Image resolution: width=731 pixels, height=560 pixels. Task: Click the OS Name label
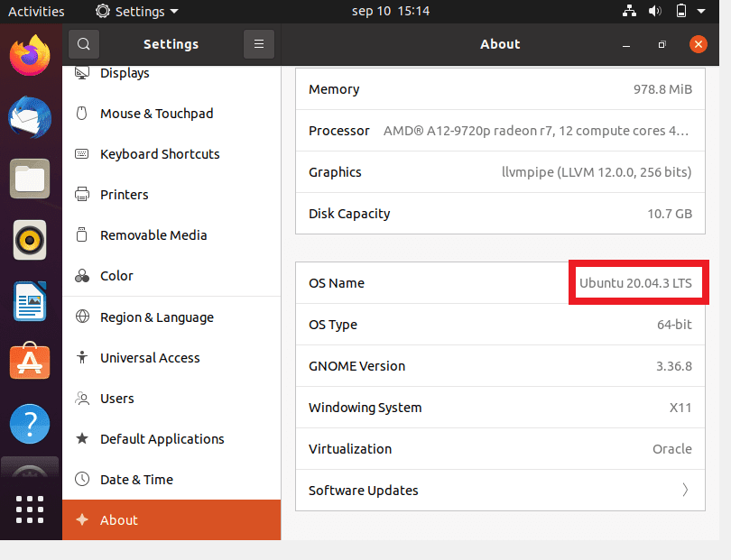coord(337,283)
